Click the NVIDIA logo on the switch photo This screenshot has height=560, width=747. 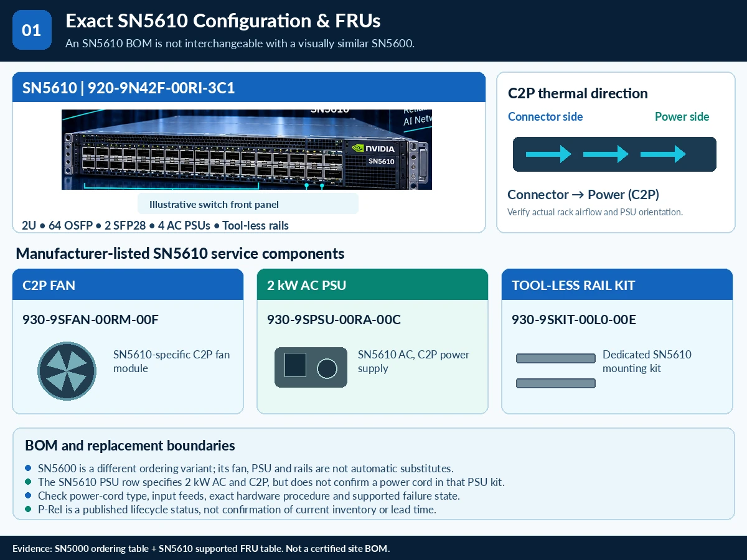(373, 149)
